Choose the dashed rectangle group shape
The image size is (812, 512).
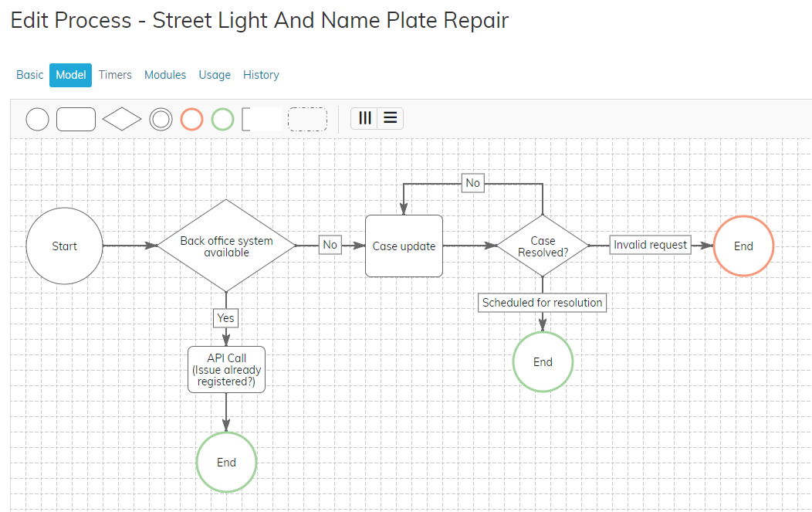coord(307,119)
